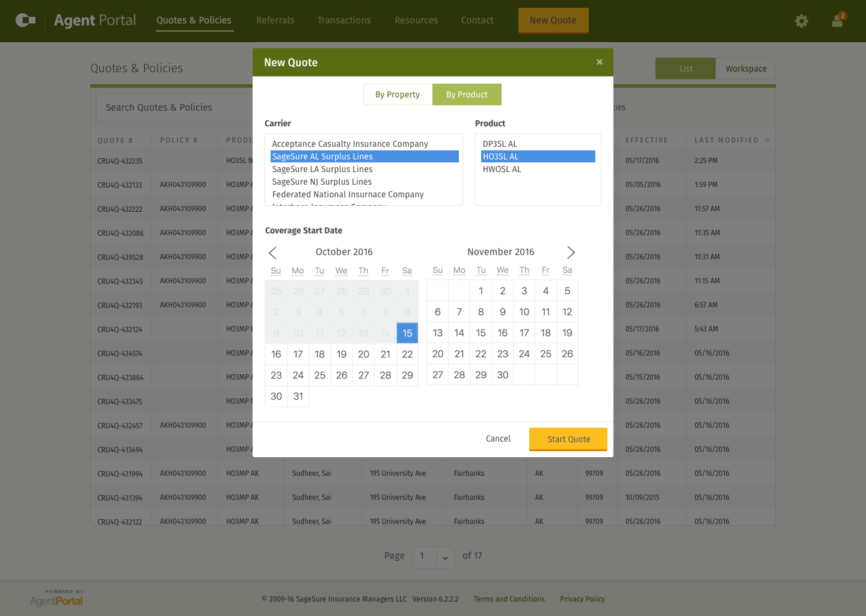Click the Search Quotes & Policies field
866x616 pixels.
[x=174, y=108]
